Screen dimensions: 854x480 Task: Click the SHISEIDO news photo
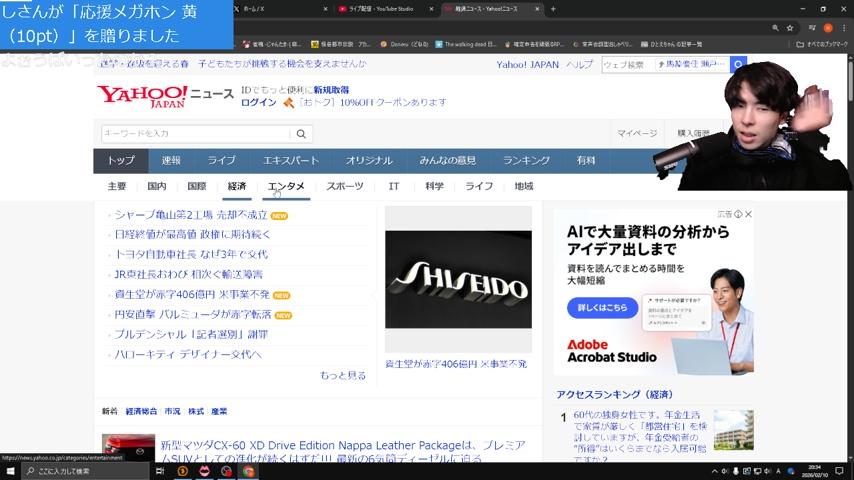[458, 279]
